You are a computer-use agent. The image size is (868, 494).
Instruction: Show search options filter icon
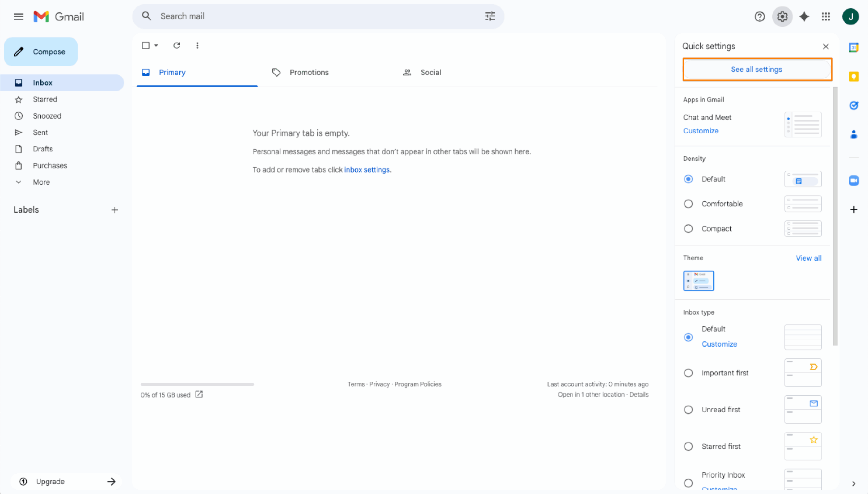coord(490,16)
